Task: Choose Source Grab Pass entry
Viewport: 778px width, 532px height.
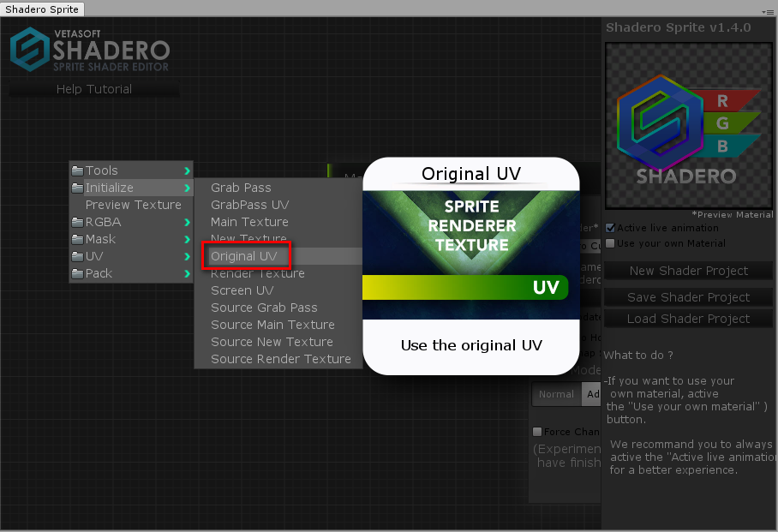Action: pos(278,308)
